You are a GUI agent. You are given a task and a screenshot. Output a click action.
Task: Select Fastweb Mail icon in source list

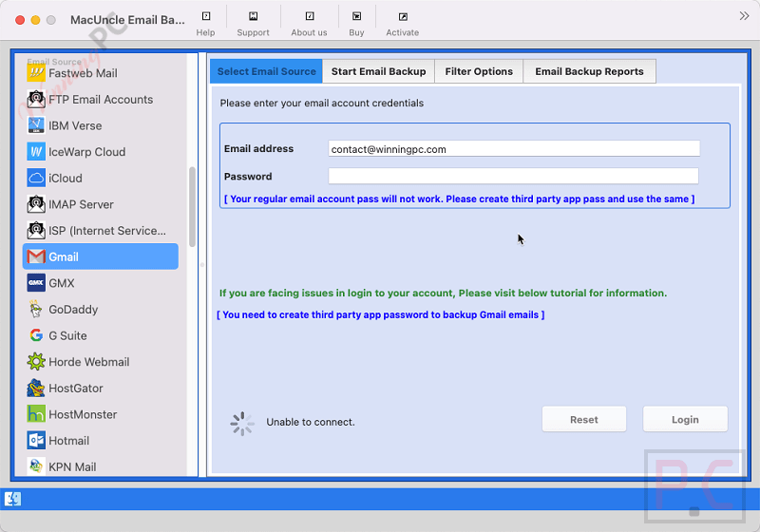(x=36, y=73)
